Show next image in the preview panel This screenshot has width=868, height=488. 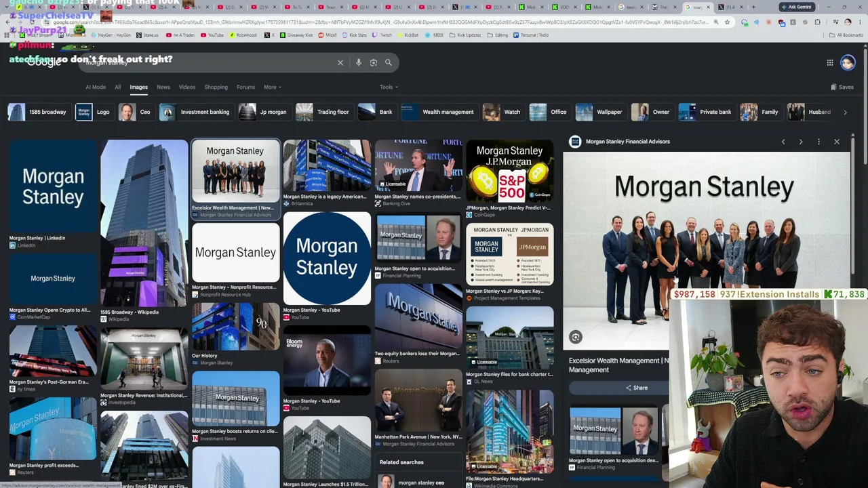[801, 142]
